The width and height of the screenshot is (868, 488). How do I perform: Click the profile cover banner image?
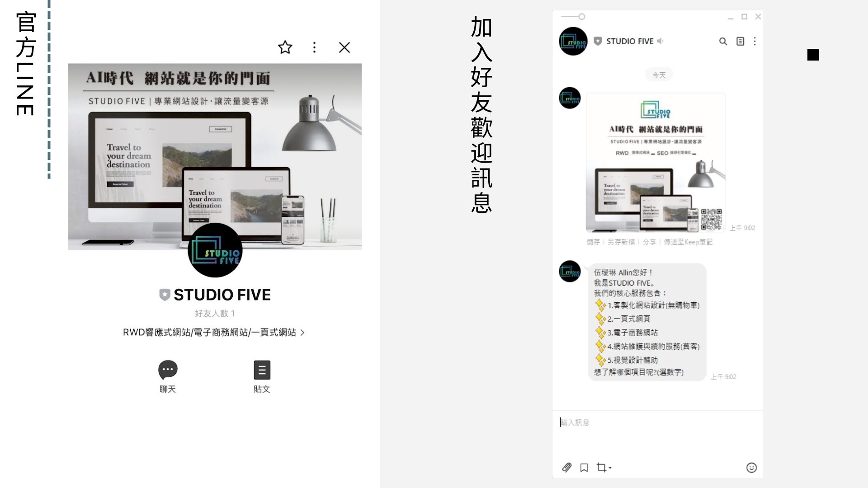pos(215,156)
